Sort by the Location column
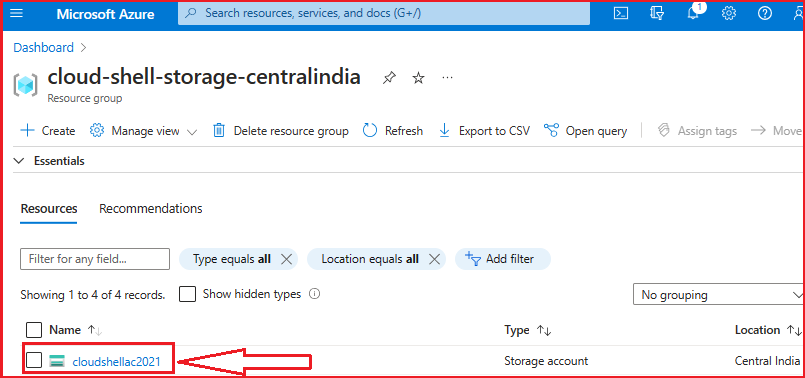 pyautogui.click(x=768, y=330)
